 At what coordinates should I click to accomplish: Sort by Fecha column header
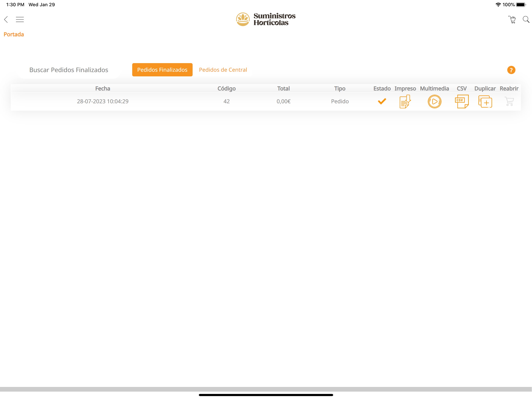tap(103, 89)
